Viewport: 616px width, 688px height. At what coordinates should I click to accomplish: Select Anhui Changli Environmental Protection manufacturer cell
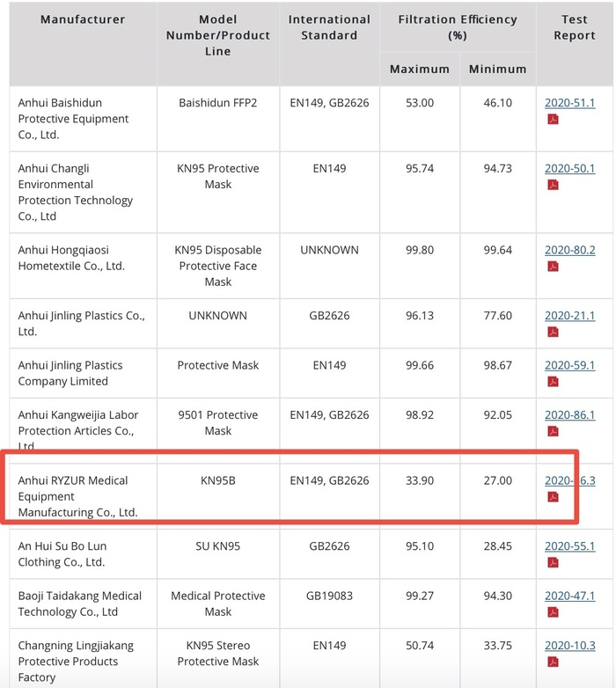tap(83, 192)
